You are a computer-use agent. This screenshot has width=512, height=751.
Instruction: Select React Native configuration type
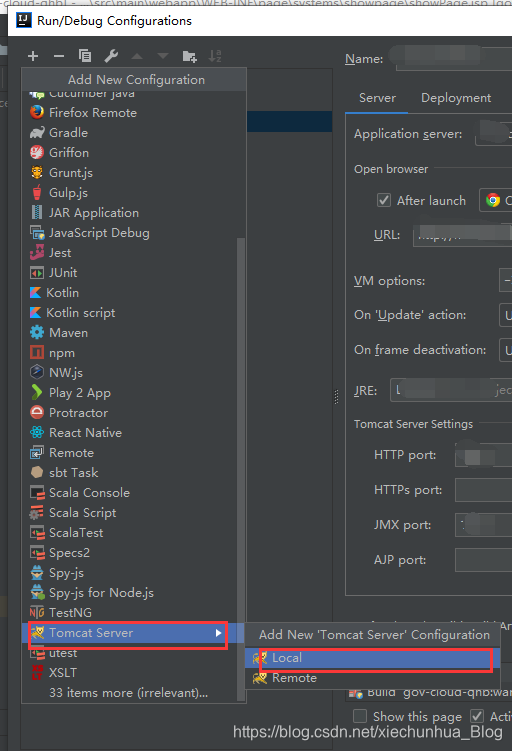[130, 433]
